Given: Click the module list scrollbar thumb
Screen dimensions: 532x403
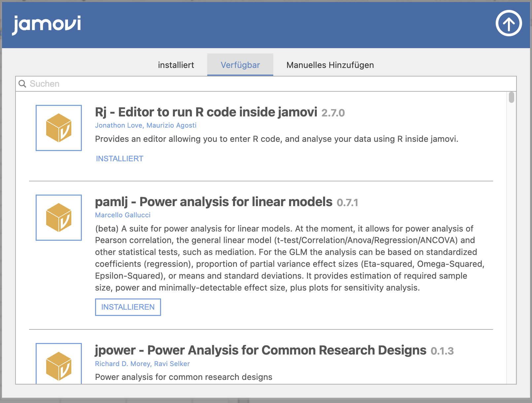Looking at the screenshot, I should (x=512, y=97).
